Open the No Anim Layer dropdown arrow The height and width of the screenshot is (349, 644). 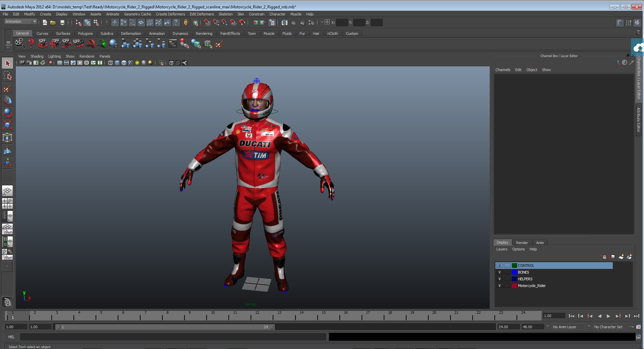[x=548, y=327]
